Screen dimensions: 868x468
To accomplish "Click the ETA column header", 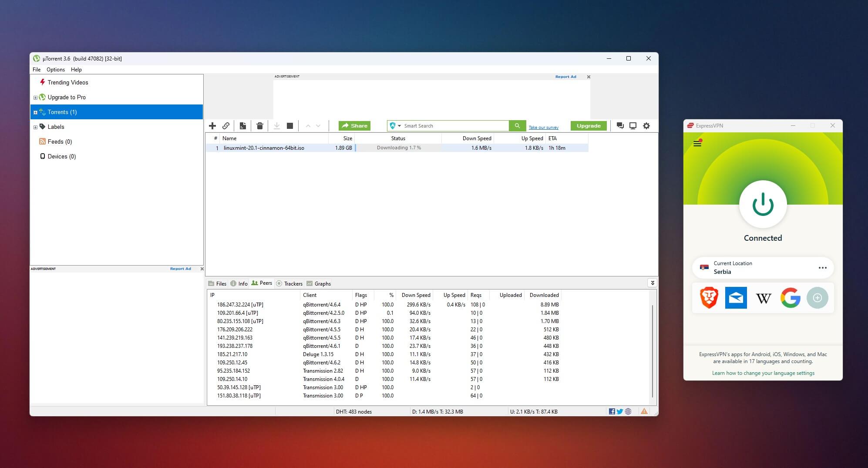I will [x=567, y=138].
